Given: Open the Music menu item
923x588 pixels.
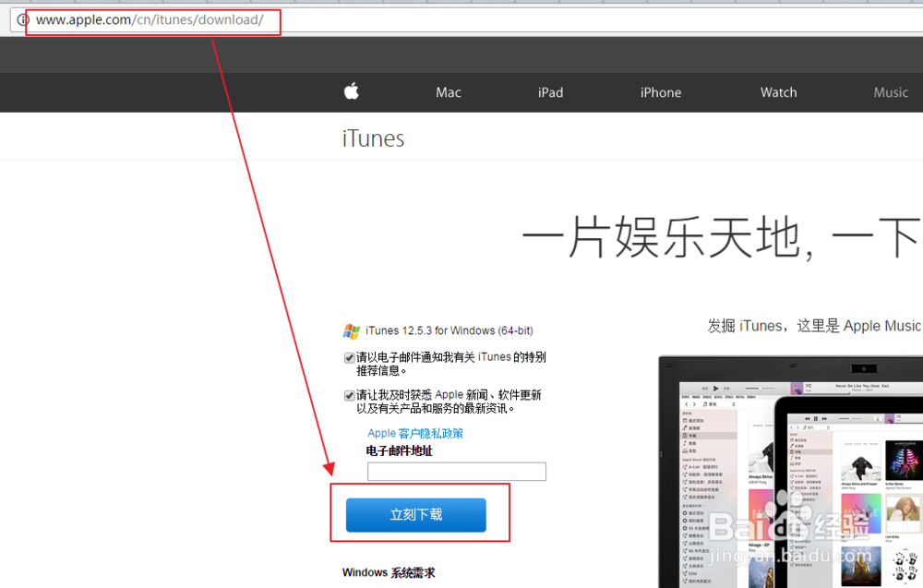Looking at the screenshot, I should click(891, 92).
